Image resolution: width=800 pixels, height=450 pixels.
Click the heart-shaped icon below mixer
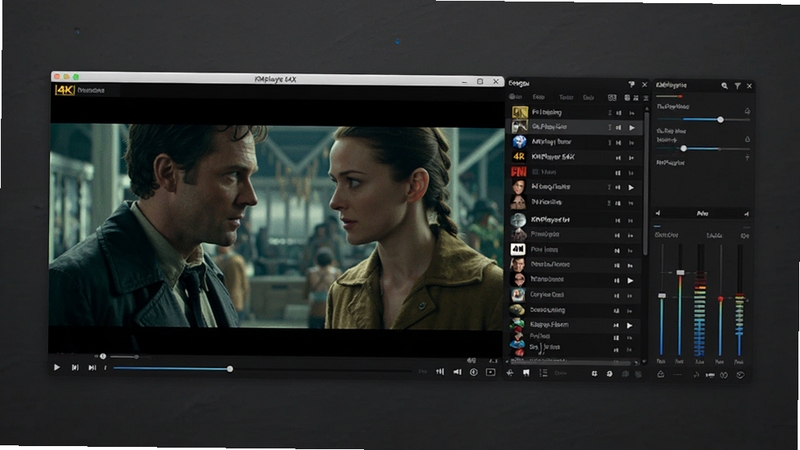(x=723, y=375)
